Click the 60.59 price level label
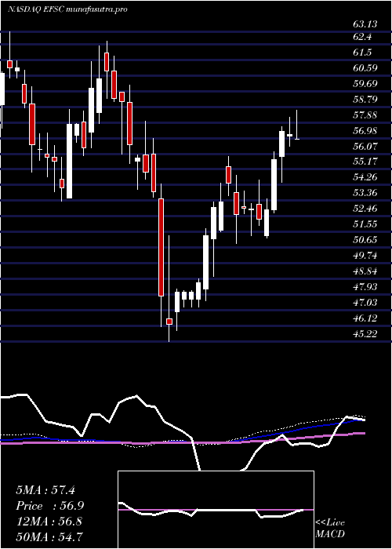Viewport: 392px width, 549px height. coord(365,68)
